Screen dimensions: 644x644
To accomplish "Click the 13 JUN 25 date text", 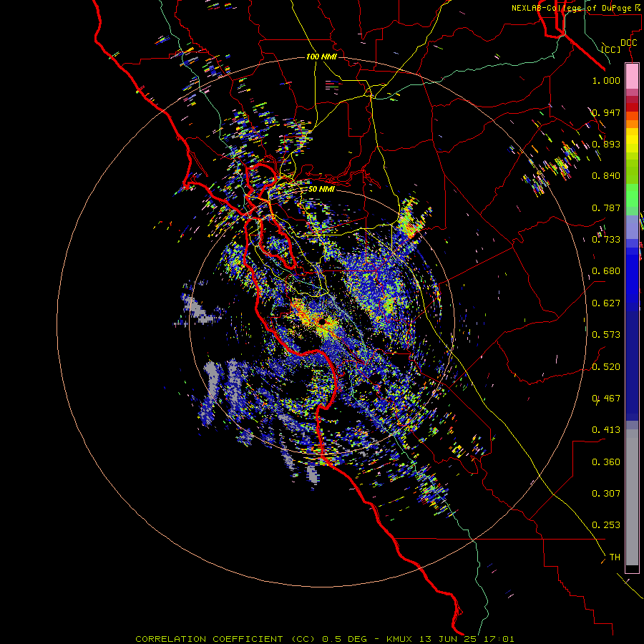I will pos(448,639).
